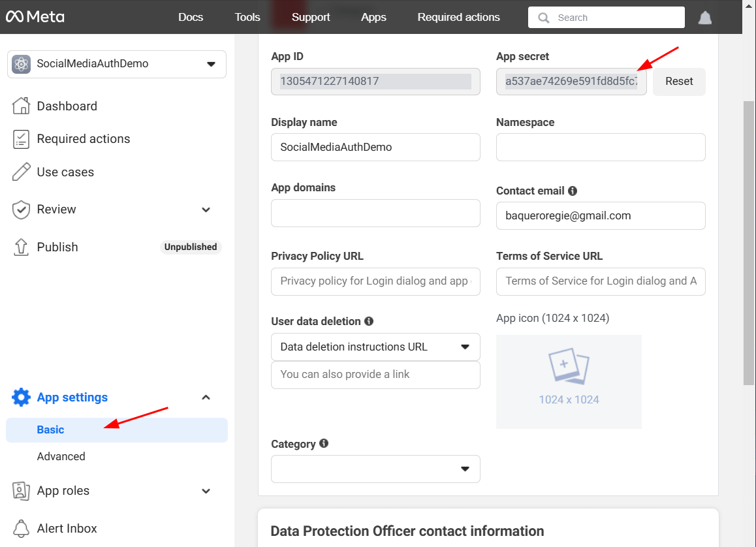Click the Publish upload icon

pos(20,247)
